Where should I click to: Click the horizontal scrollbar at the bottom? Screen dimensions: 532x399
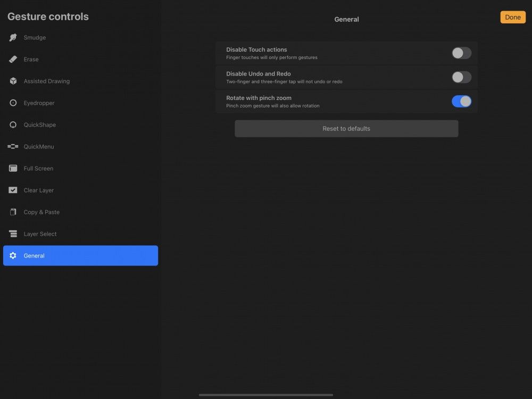coord(266,395)
